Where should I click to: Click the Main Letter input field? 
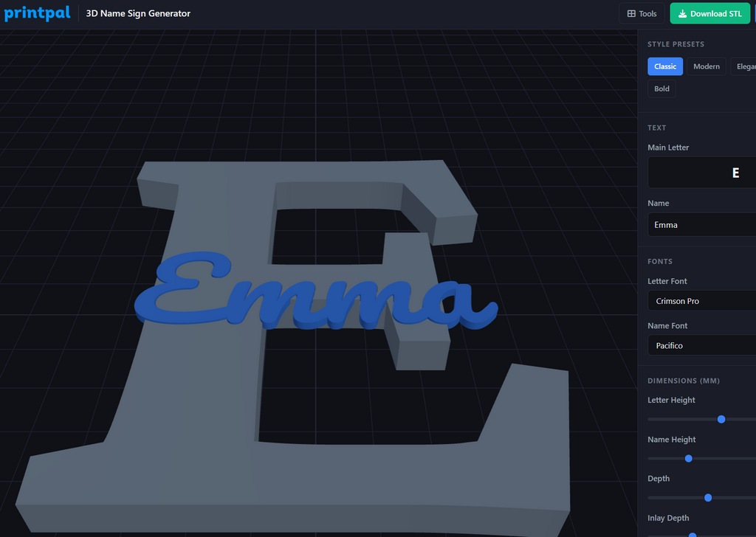pyautogui.click(x=702, y=173)
